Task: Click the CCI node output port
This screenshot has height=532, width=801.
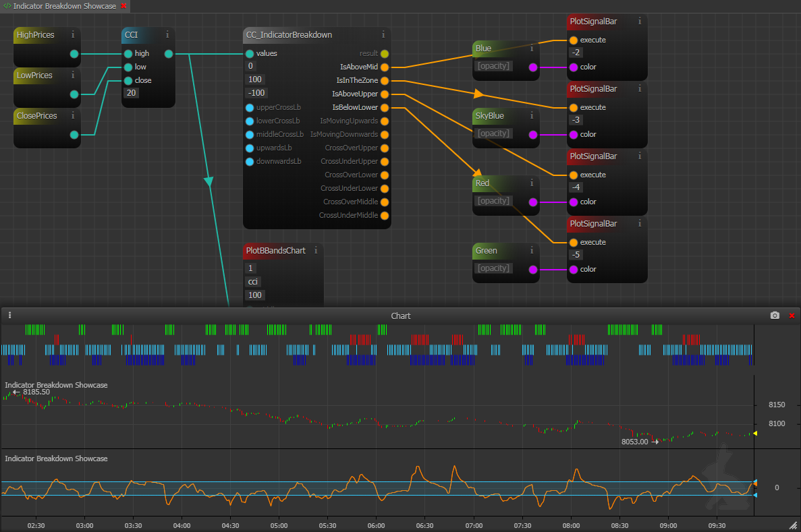Action: [169, 54]
